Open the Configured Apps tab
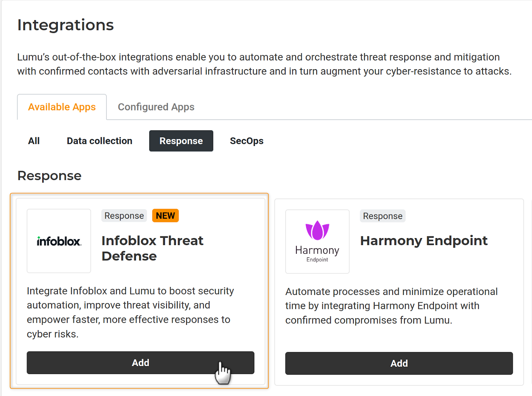Screen dimensions: 532x396 click(x=156, y=107)
